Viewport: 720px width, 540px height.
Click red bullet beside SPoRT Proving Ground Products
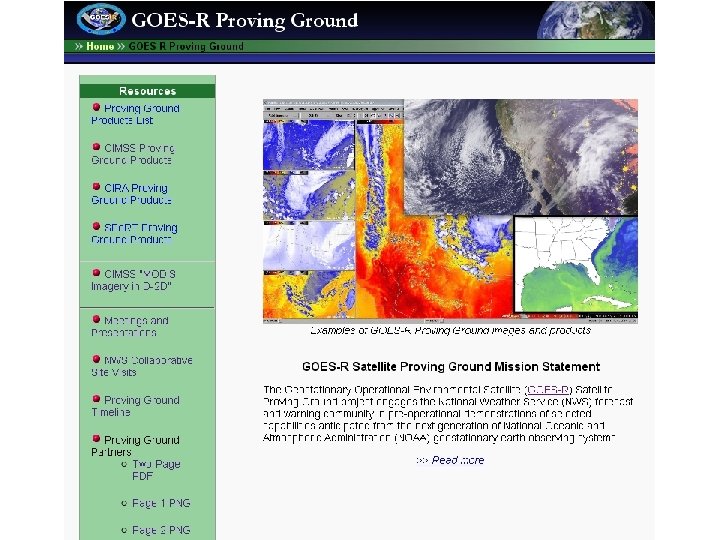[96, 226]
